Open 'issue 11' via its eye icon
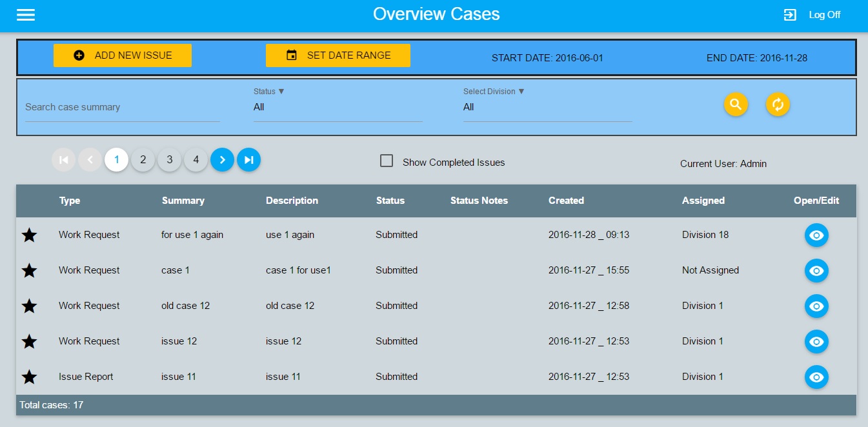 (816, 377)
